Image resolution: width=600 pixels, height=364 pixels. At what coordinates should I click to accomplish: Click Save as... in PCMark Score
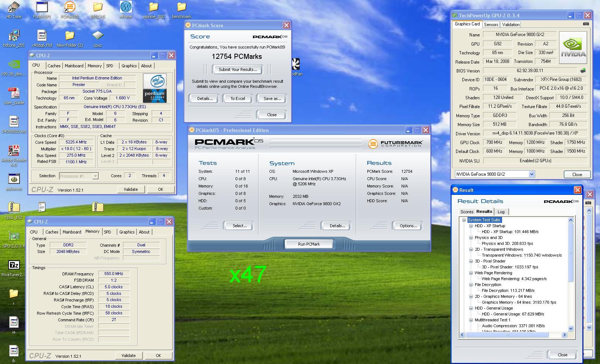tap(272, 99)
